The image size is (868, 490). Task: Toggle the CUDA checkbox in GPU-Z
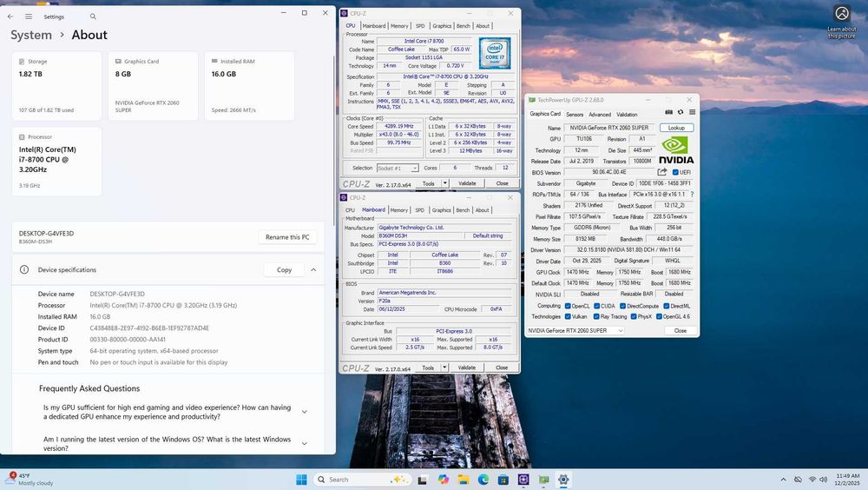point(597,306)
